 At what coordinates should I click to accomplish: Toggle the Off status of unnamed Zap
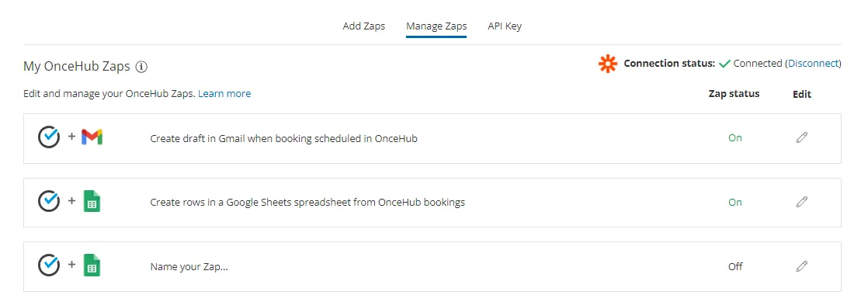735,266
